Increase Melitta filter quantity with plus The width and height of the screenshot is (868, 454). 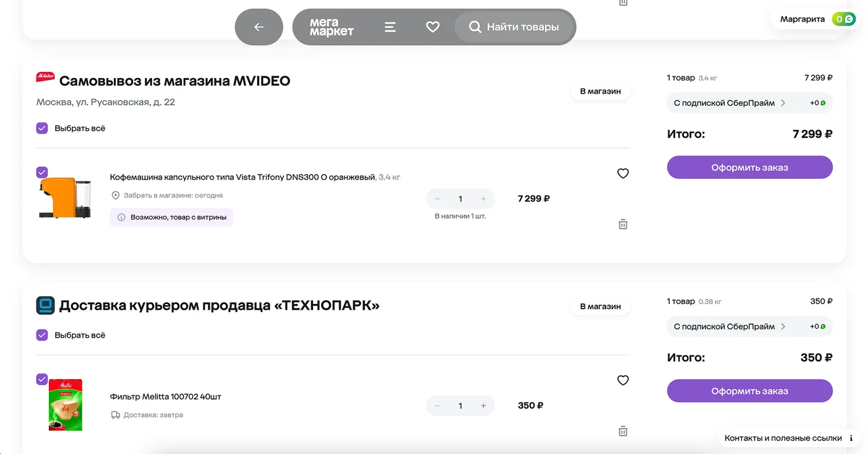[x=484, y=406]
